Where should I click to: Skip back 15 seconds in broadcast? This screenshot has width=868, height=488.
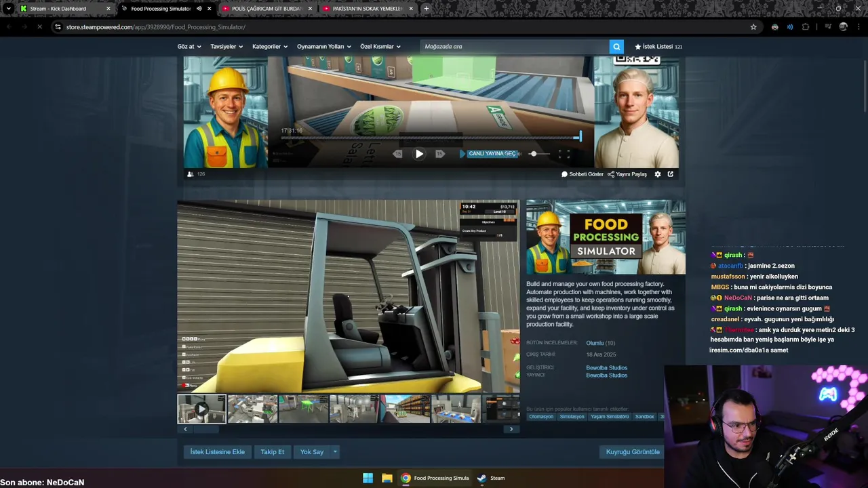[x=398, y=154]
